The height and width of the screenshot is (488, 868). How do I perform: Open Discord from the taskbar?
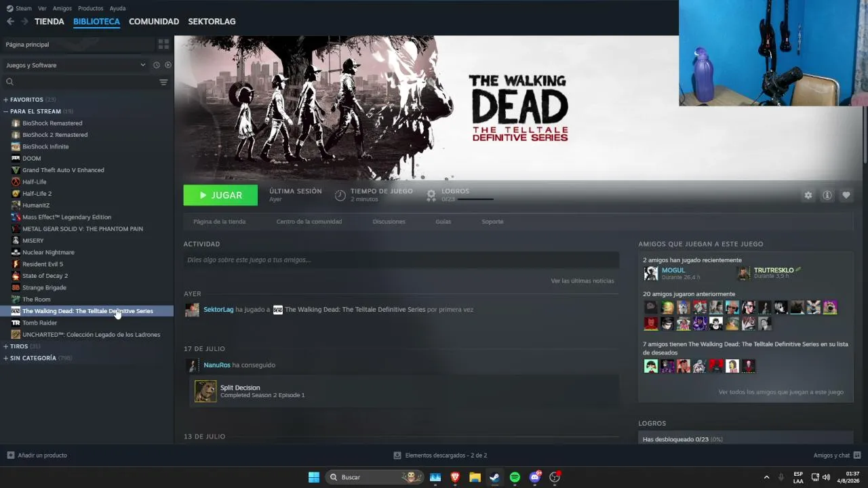pos(535,477)
